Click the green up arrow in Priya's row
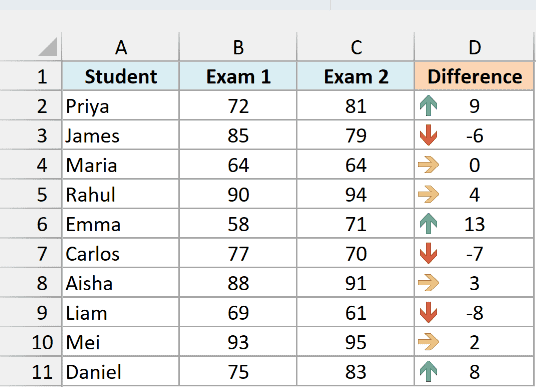Screen dimensions: 536x387 (428, 106)
